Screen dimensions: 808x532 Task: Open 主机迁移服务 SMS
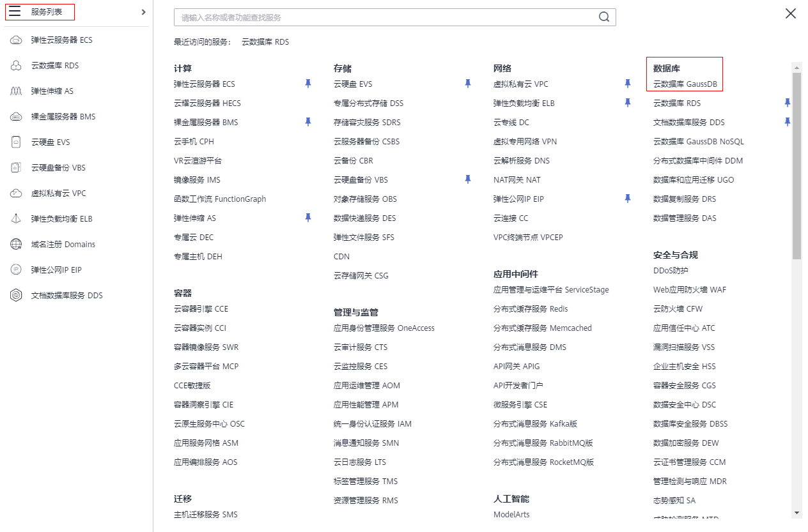[205, 514]
